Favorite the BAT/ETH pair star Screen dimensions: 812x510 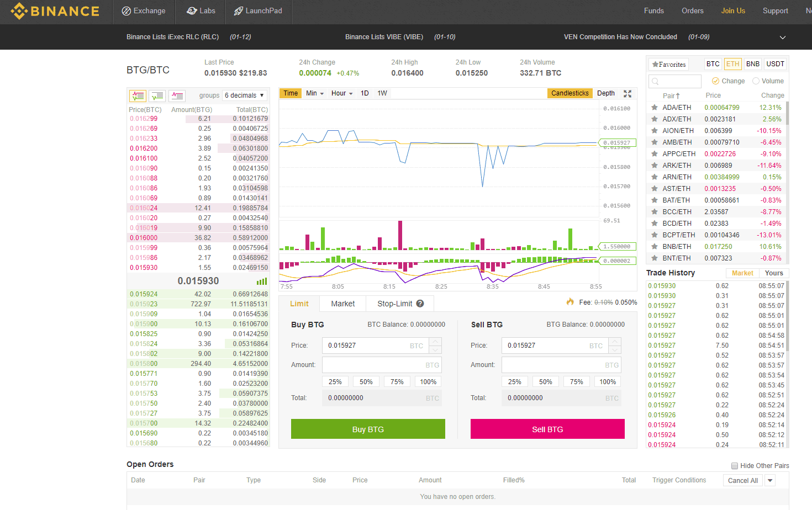click(655, 200)
